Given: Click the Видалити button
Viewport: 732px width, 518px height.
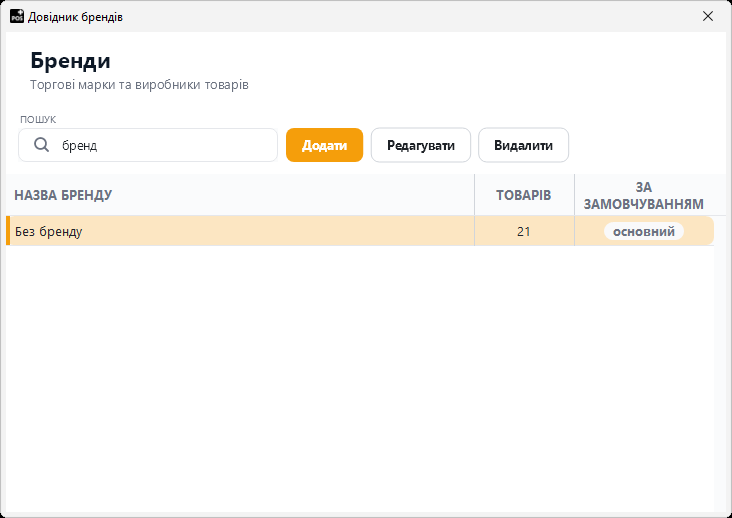Looking at the screenshot, I should click(x=523, y=145).
